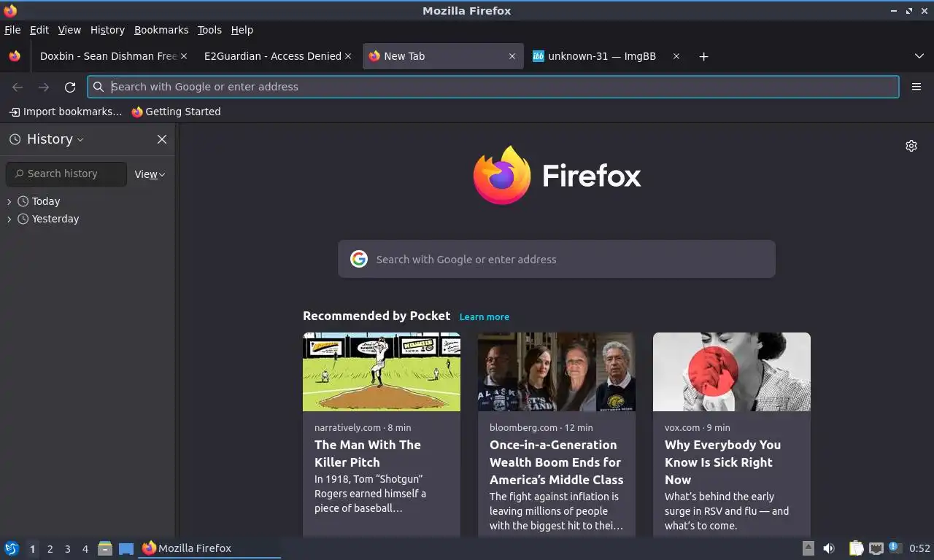The width and height of the screenshot is (934, 560).
Task: Open the Tools menu
Action: [209, 30]
